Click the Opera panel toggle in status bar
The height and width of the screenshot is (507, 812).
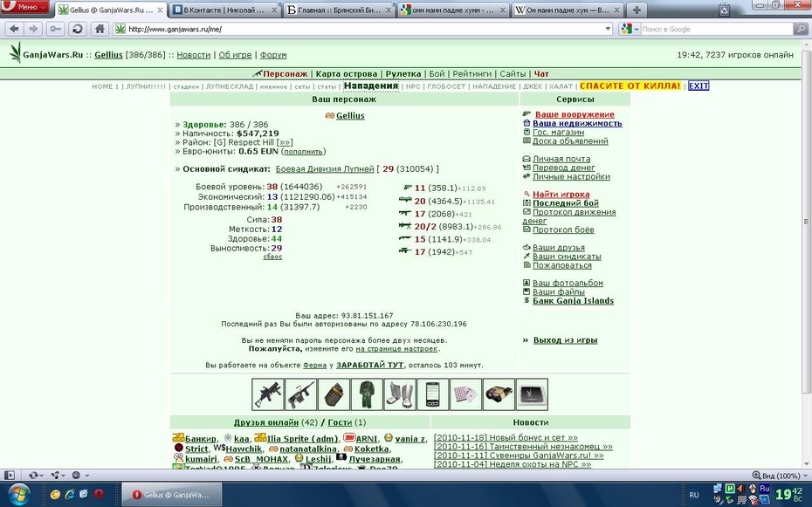(x=10, y=475)
